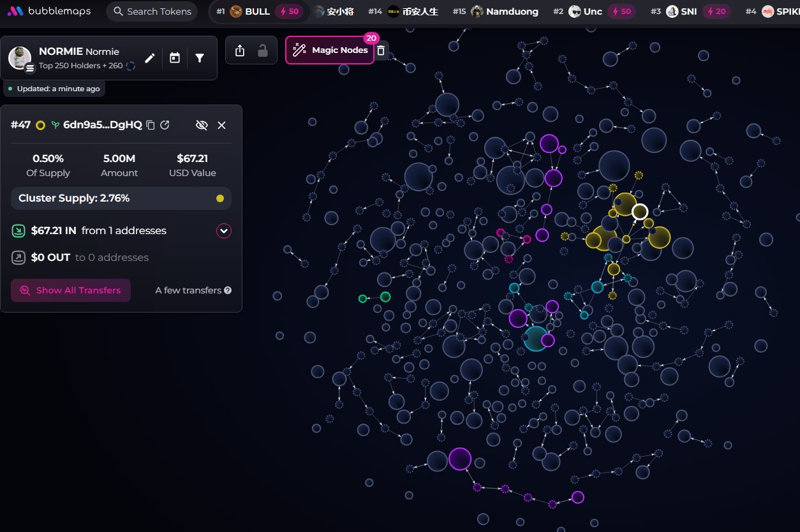
Task: Click the yellow cluster color dot
Action: click(x=220, y=198)
